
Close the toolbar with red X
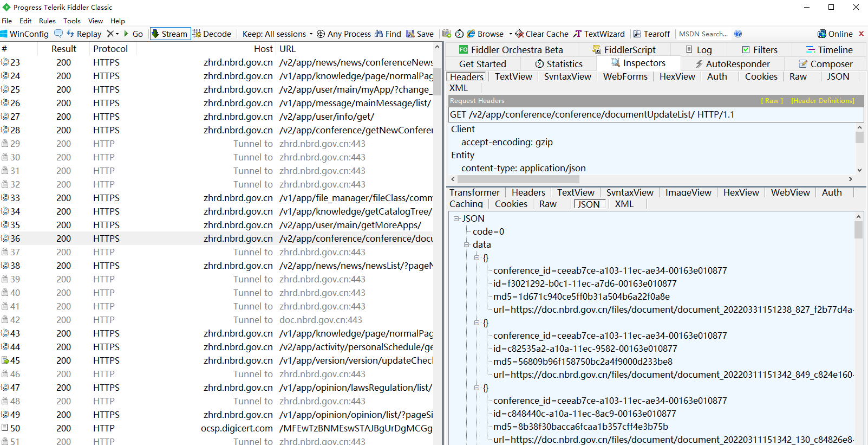pos(861,34)
